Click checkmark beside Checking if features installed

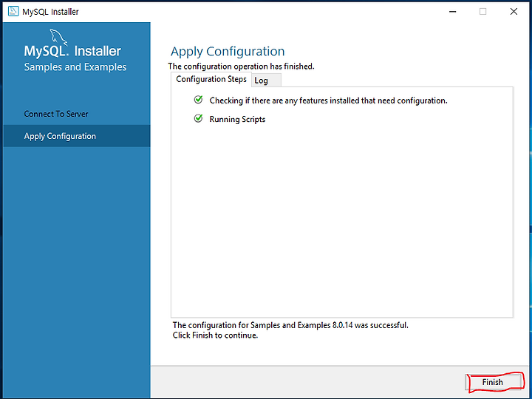click(x=198, y=100)
